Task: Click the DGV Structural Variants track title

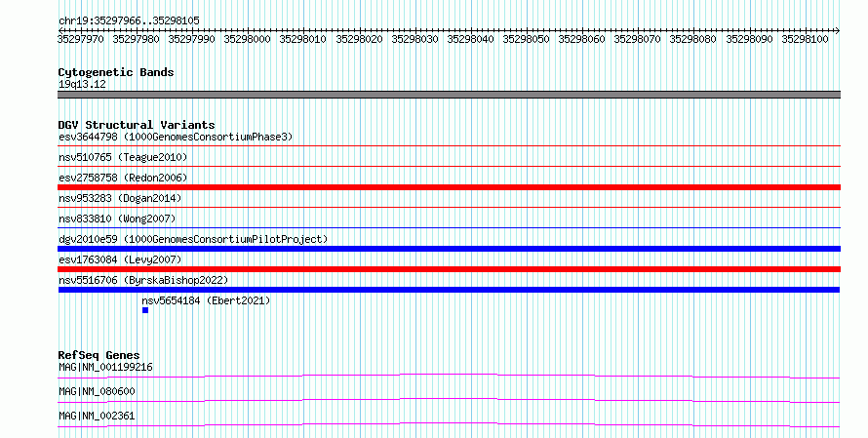Action: [137, 125]
